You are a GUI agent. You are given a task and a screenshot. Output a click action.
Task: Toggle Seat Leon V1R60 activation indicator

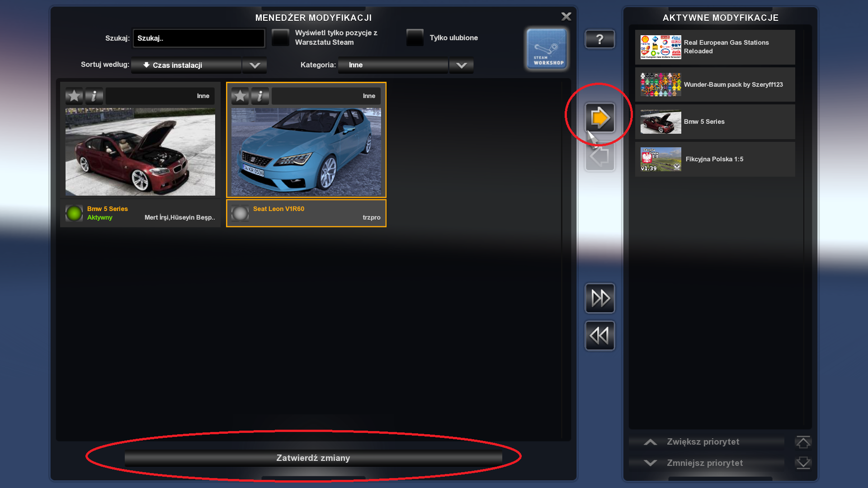pos(240,213)
